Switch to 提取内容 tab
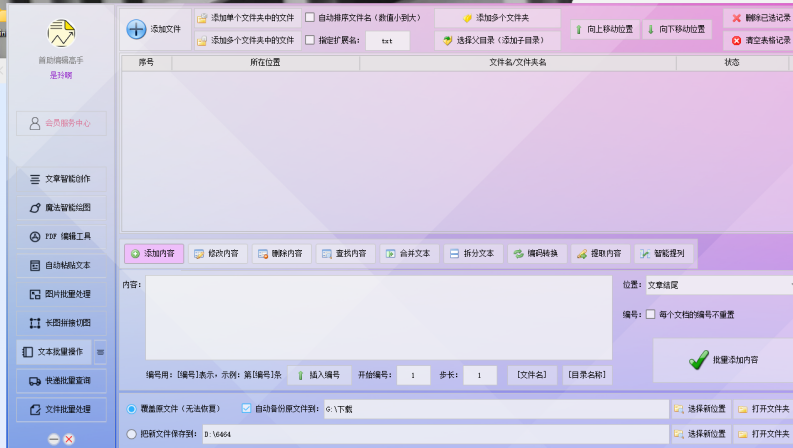793x448 pixels. point(600,253)
